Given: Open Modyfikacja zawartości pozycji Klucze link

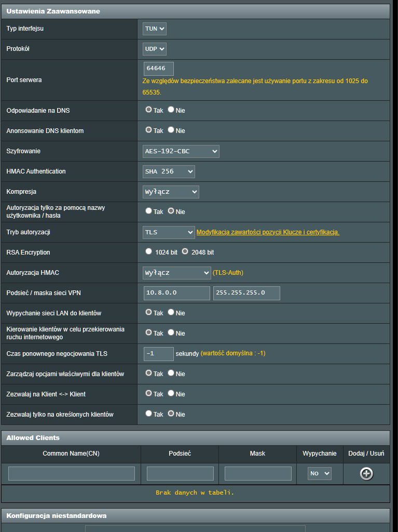Looking at the screenshot, I should 268,232.
